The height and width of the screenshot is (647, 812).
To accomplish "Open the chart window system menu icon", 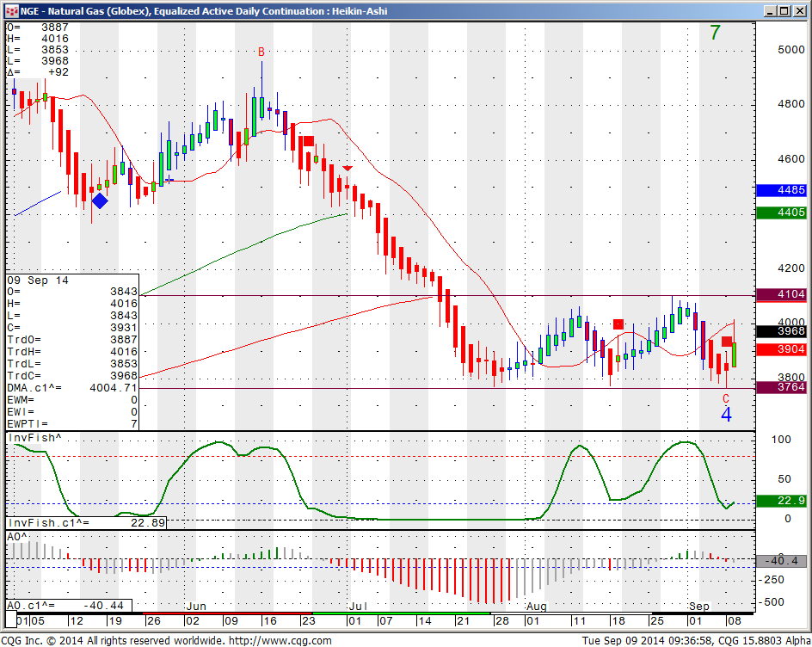I will coord(10,10).
